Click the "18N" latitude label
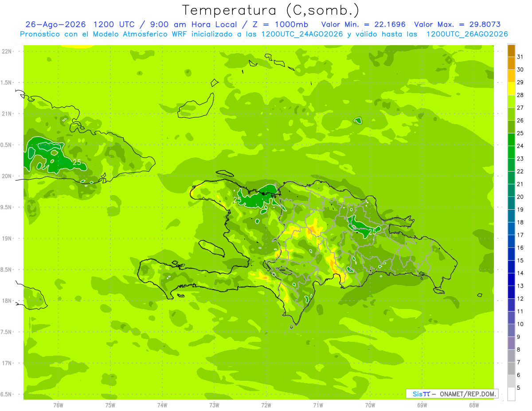This screenshot has width=532, height=411. (7, 301)
